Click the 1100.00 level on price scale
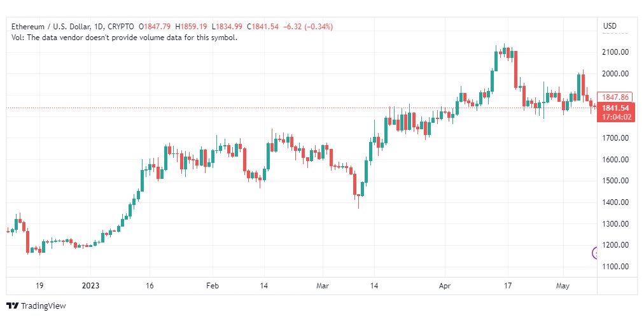Viewport: 644px width, 317px height. click(x=615, y=267)
